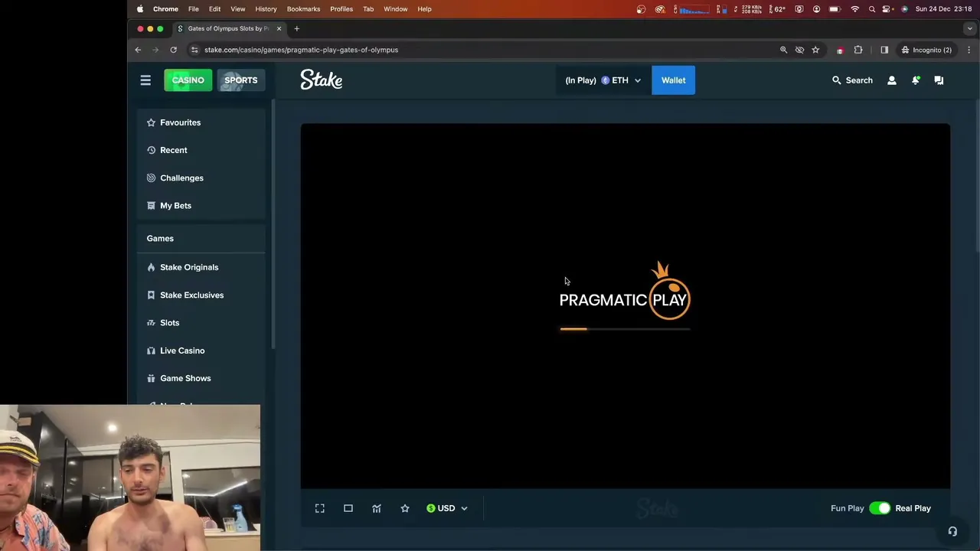This screenshot has width=980, height=551.
Task: Click the zoom magnifier in address bar
Action: (783, 50)
